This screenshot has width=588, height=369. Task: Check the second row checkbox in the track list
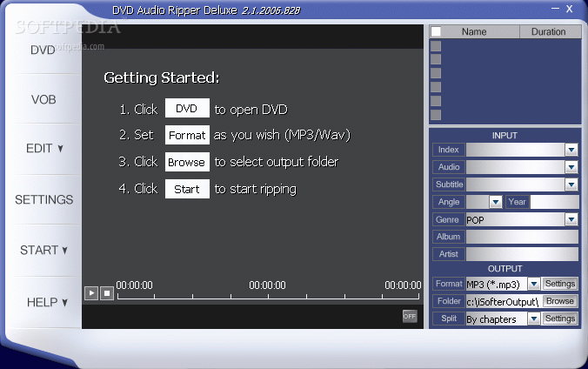point(436,59)
